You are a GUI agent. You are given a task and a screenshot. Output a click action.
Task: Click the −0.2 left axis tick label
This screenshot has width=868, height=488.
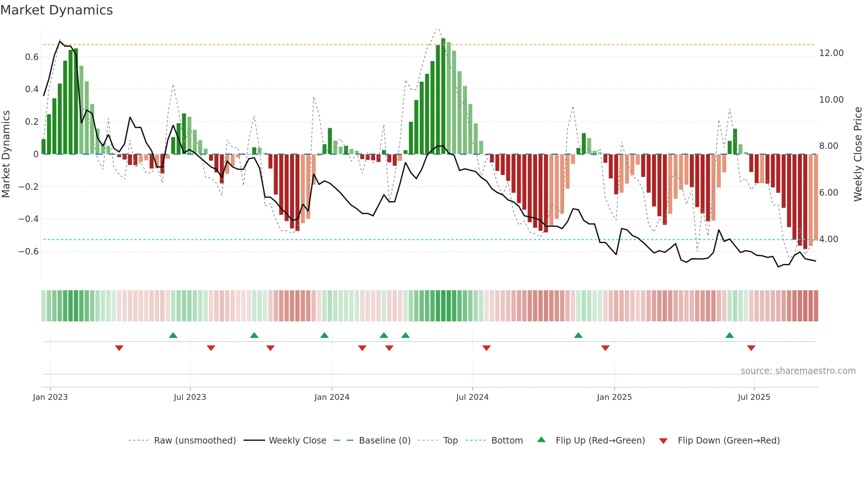pos(29,187)
